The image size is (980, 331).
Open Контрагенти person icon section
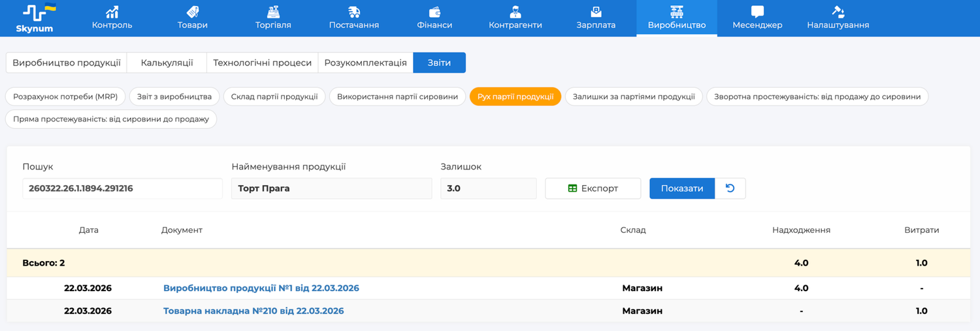tap(515, 12)
